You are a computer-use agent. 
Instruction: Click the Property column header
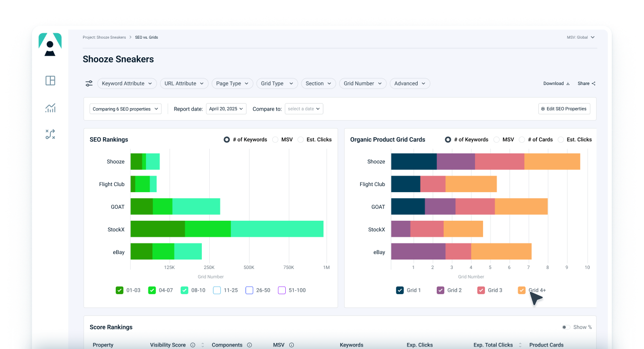tap(103, 345)
